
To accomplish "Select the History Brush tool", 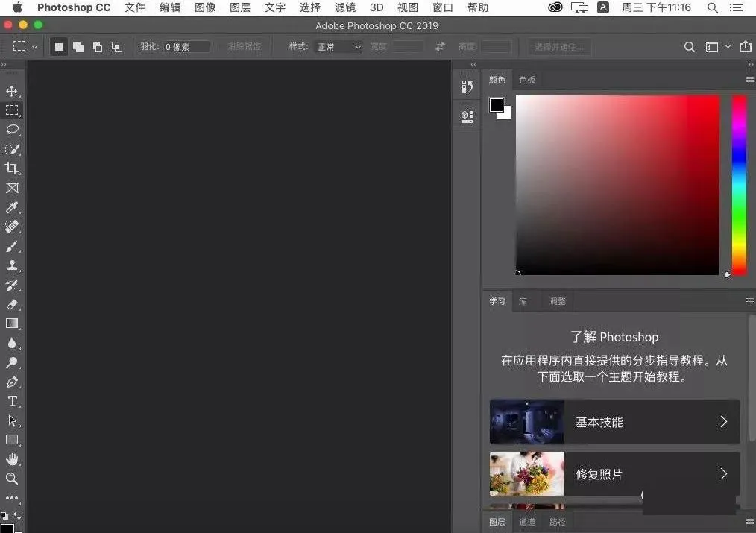I will [12, 285].
